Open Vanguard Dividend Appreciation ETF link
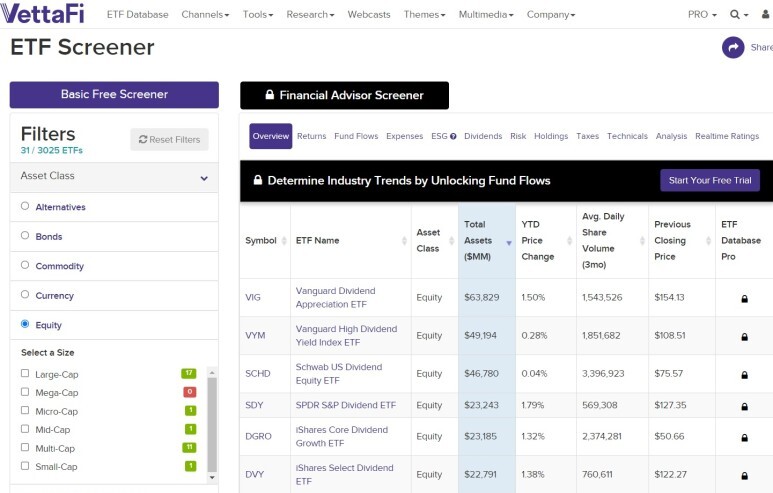 coord(335,298)
